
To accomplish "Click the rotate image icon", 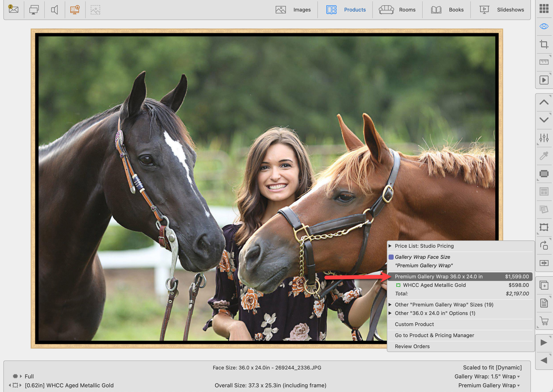I will pos(544,245).
